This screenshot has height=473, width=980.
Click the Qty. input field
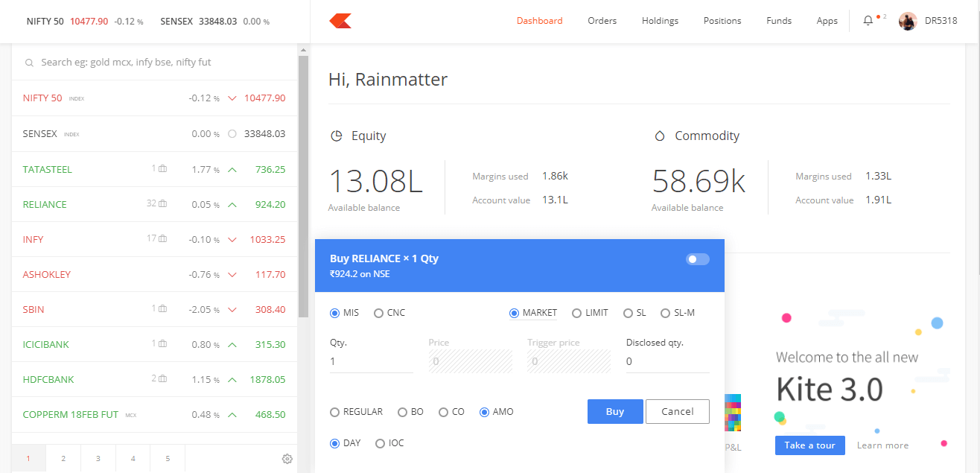click(x=371, y=362)
